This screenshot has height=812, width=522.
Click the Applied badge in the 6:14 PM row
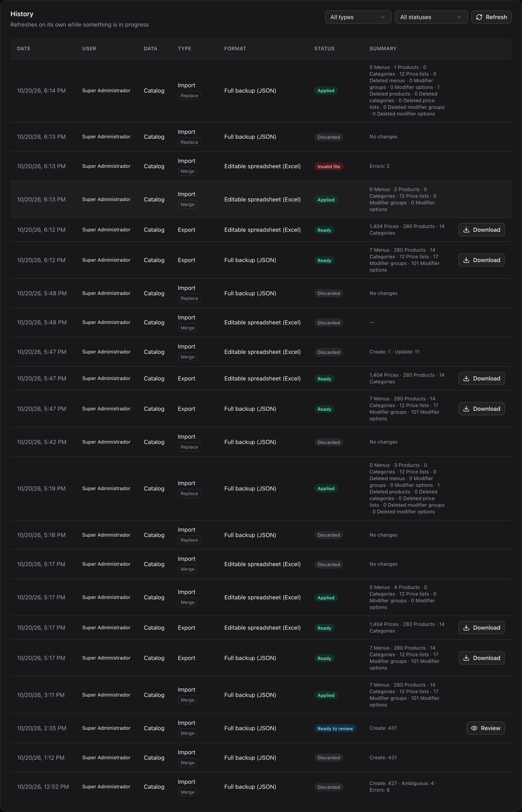coord(326,91)
